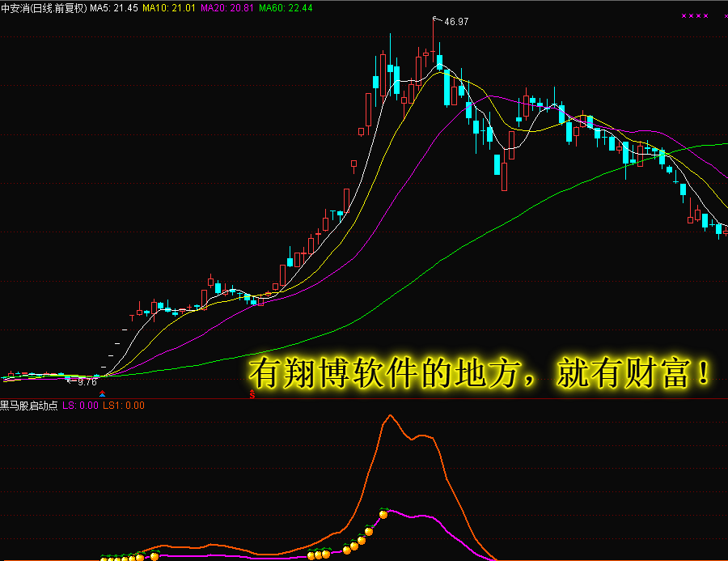This screenshot has width=728, height=561.
Task: Click the MA5: 21.45 indicator label
Action: (x=114, y=8)
